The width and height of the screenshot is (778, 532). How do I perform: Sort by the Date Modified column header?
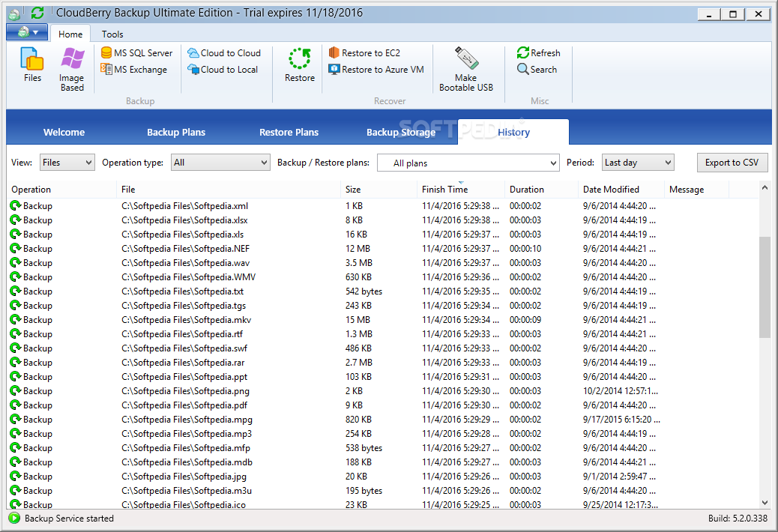pos(621,190)
